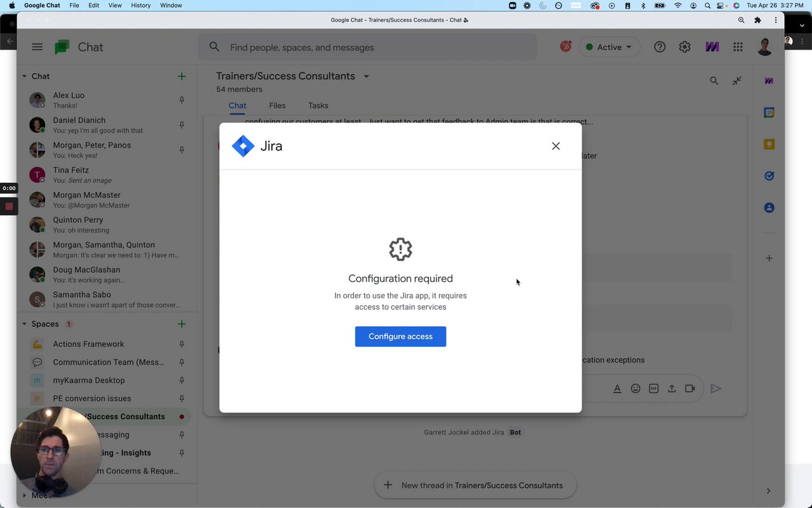Switch to the Files tab

(277, 105)
